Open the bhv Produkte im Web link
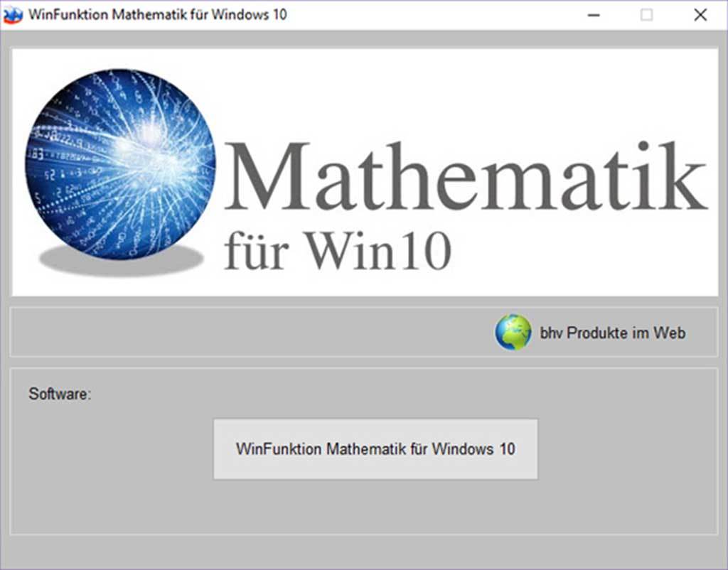The height and width of the screenshot is (570, 728). (x=612, y=333)
